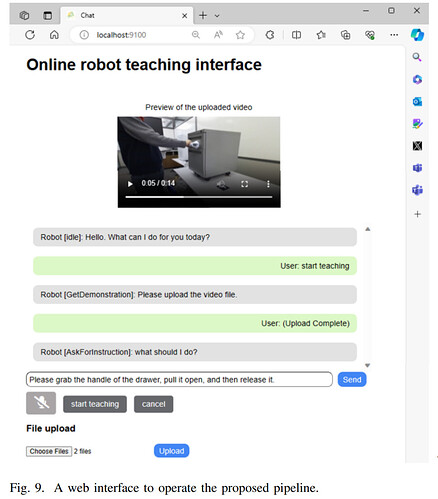This screenshot has height=499, width=438.
Task: Open a new tab with plus
Action: tap(203, 15)
